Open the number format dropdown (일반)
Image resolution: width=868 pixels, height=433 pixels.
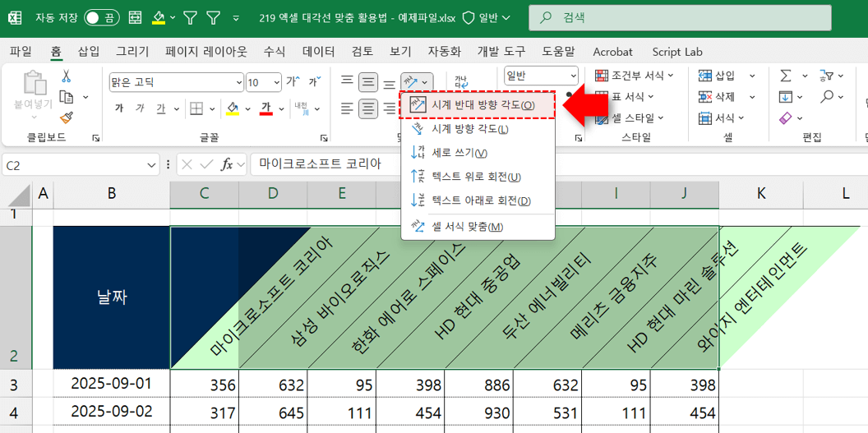click(572, 76)
